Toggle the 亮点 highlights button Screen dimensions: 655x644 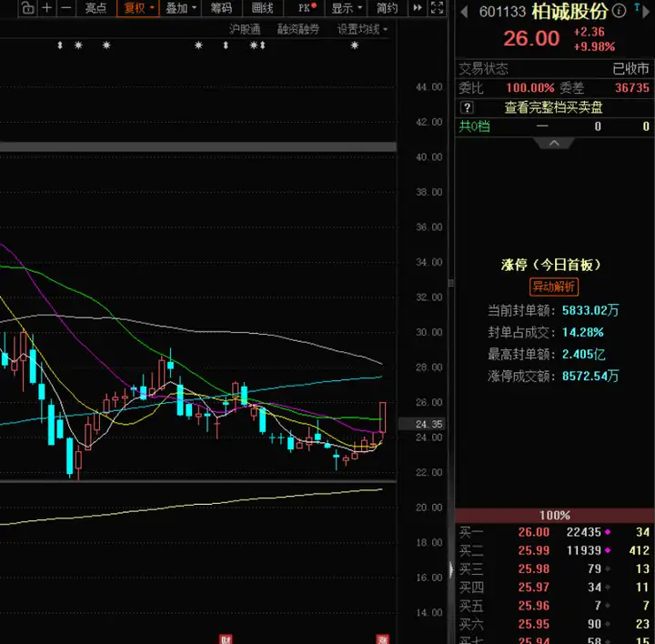(96, 8)
